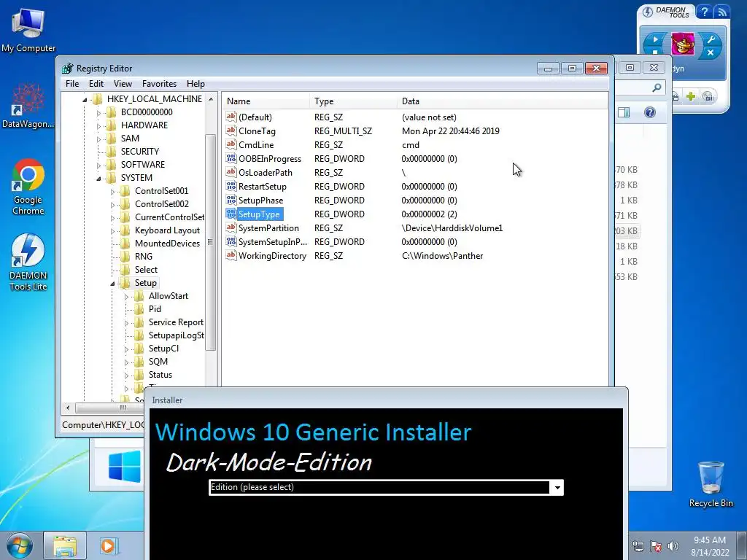
Task: Open the Edition (please select) dropdown
Action: (x=557, y=488)
